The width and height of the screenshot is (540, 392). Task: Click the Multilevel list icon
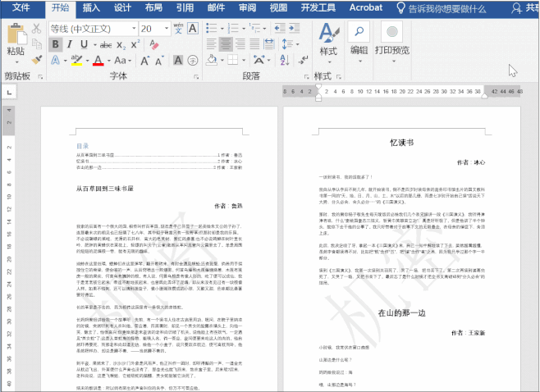coord(254,28)
